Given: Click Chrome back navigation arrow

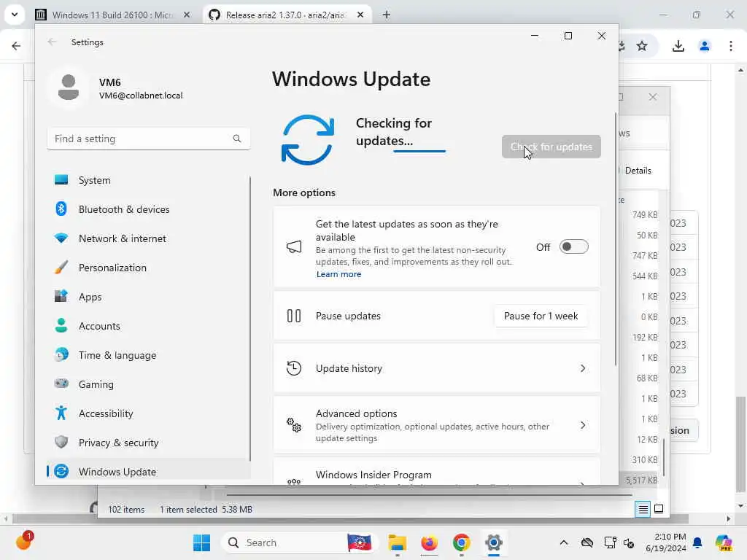Looking at the screenshot, I should tap(16, 46).
